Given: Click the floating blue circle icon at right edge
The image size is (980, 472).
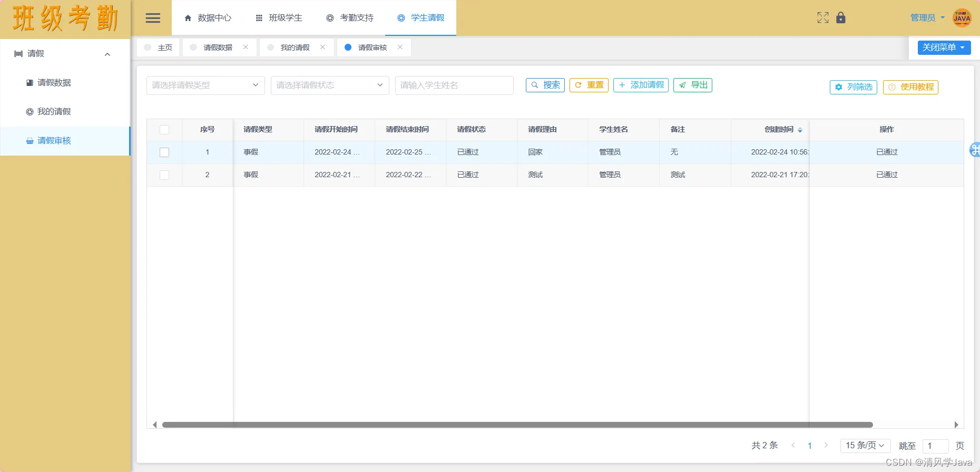Looking at the screenshot, I should pyautogui.click(x=975, y=150).
